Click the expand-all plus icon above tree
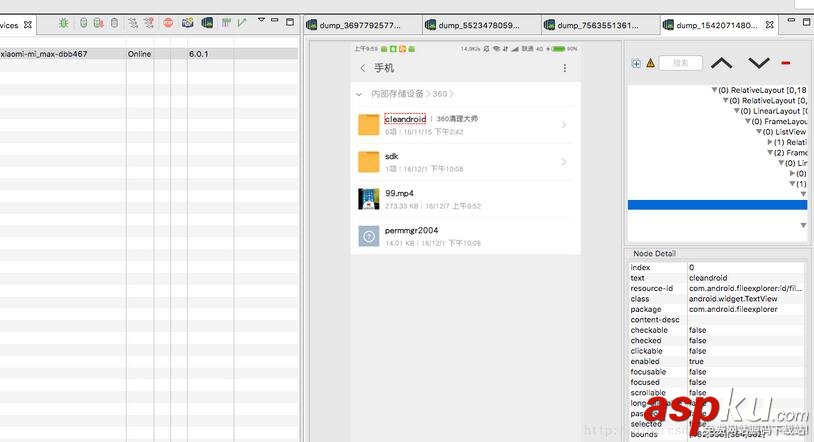The height and width of the screenshot is (442, 814). point(636,63)
